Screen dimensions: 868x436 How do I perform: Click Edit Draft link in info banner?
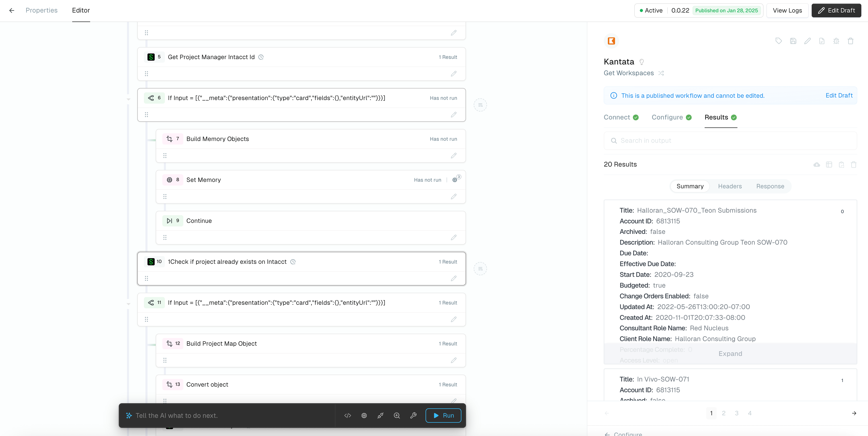point(839,96)
